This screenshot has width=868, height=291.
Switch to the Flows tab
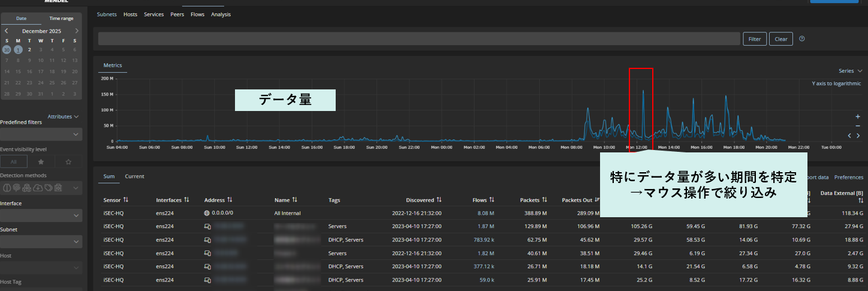pyautogui.click(x=197, y=14)
